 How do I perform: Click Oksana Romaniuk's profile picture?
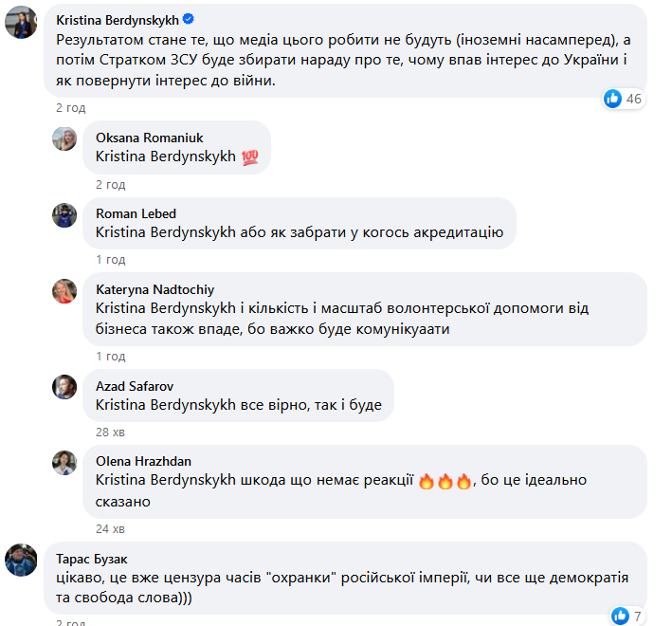[x=64, y=138]
